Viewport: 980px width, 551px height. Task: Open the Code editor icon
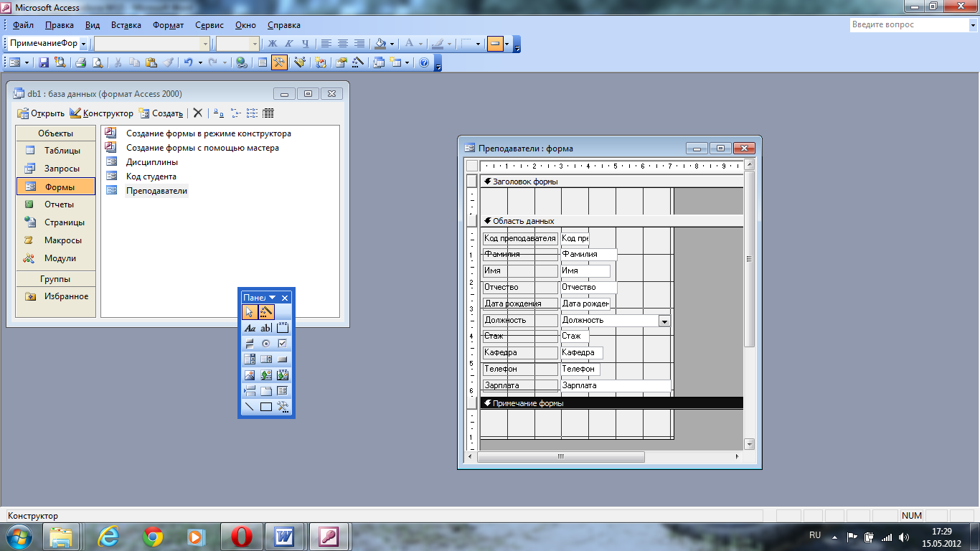tap(320, 62)
